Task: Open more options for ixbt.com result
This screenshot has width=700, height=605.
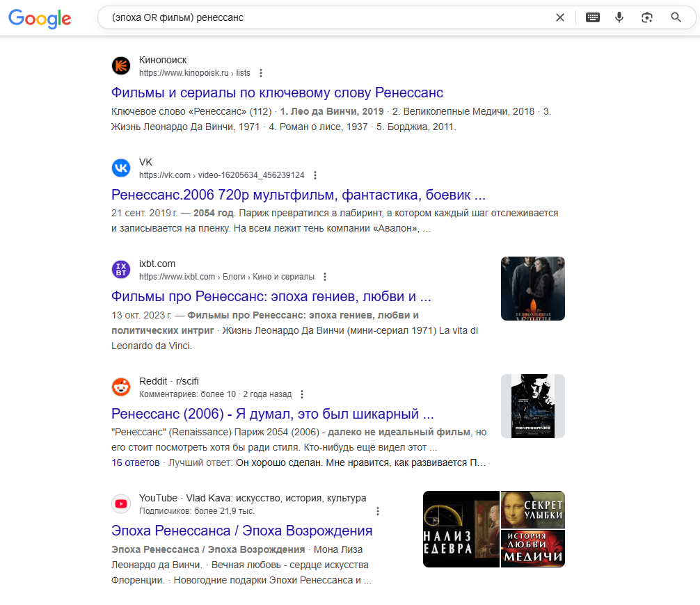Action: click(325, 277)
